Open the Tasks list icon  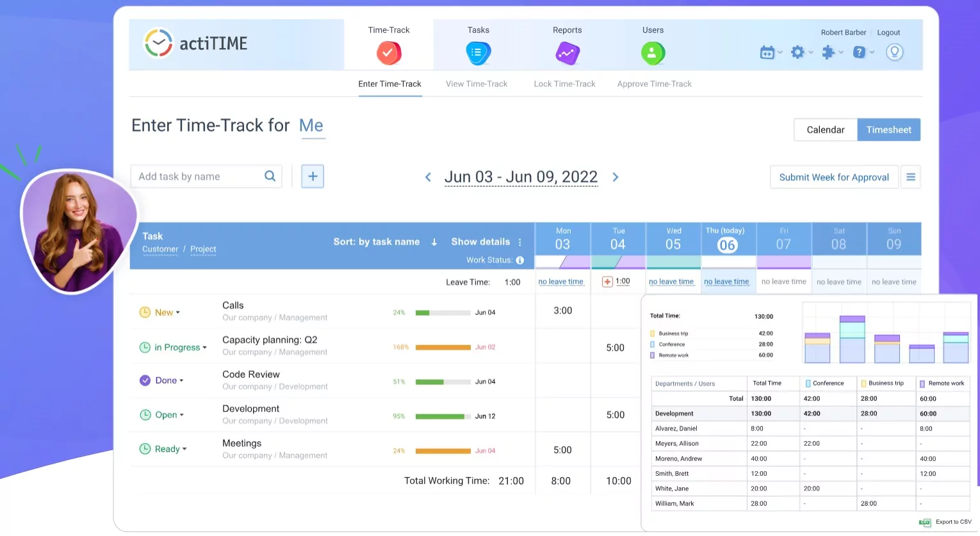[478, 53]
